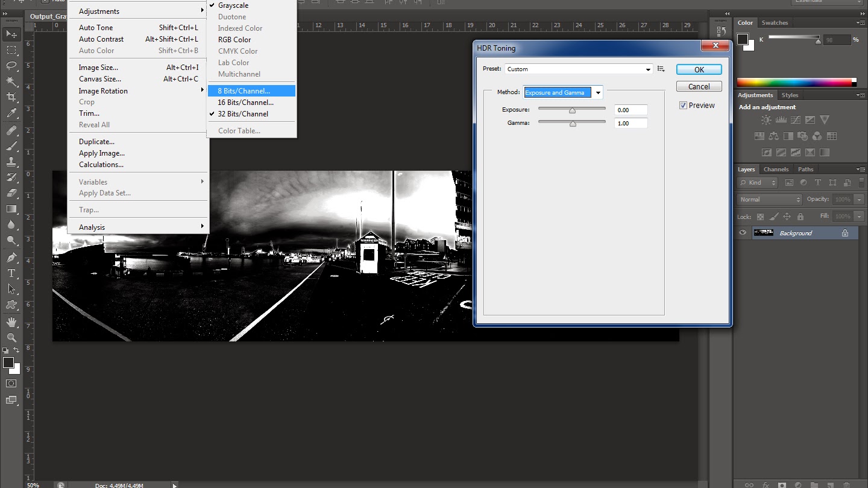Open the Opacity dropdown arrow
Screen dimensions: 868x488
(x=858, y=200)
